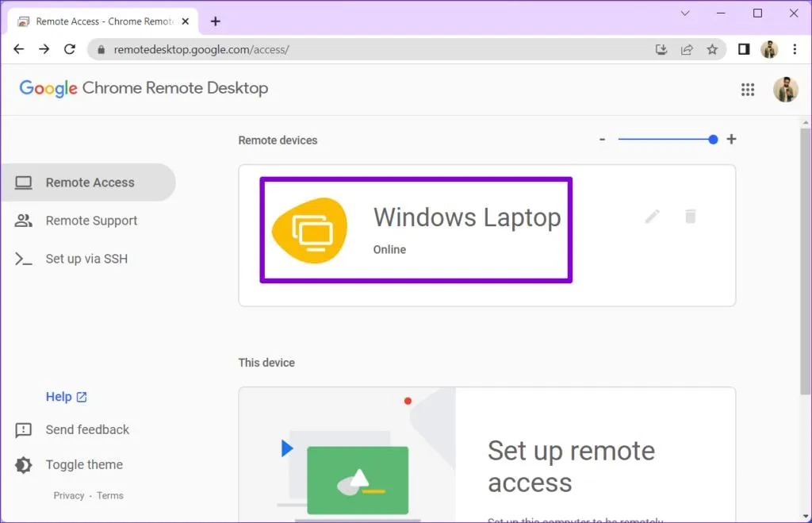The height and width of the screenshot is (523, 812).
Task: Click the This device section label
Action: coord(266,363)
